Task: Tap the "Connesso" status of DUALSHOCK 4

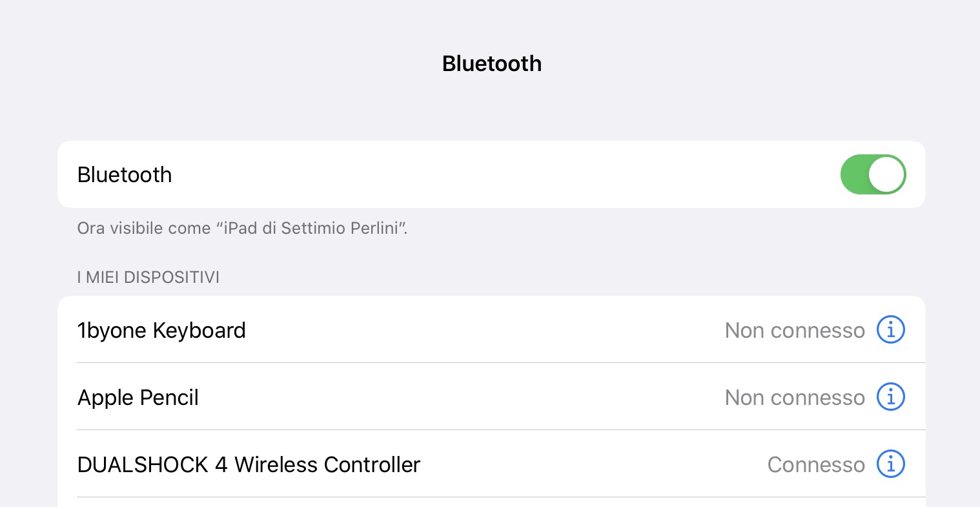Action: pos(815,465)
